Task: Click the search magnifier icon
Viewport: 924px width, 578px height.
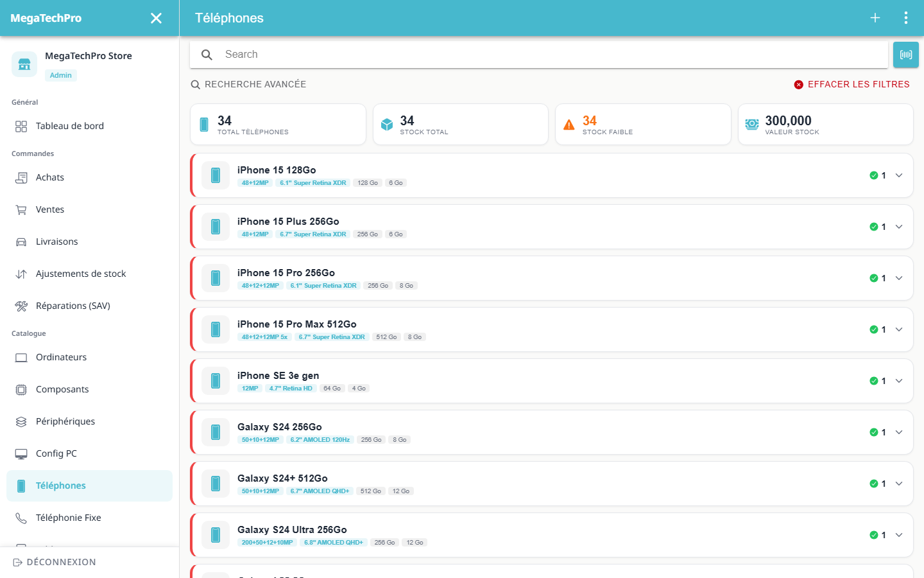Action: pyautogui.click(x=207, y=55)
